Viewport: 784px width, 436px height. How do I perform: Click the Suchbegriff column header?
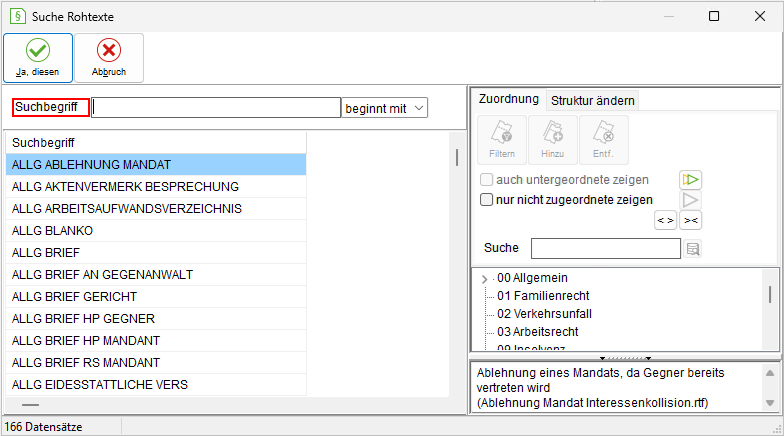156,142
